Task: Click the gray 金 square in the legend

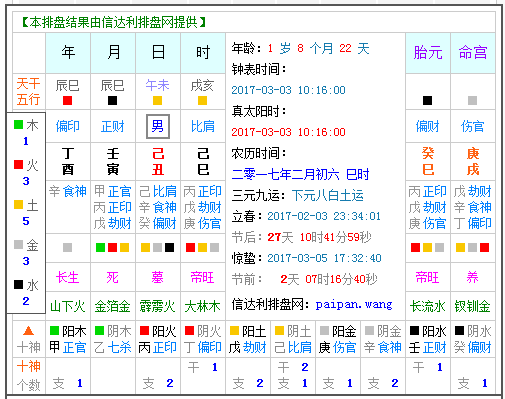Action: coord(18,245)
